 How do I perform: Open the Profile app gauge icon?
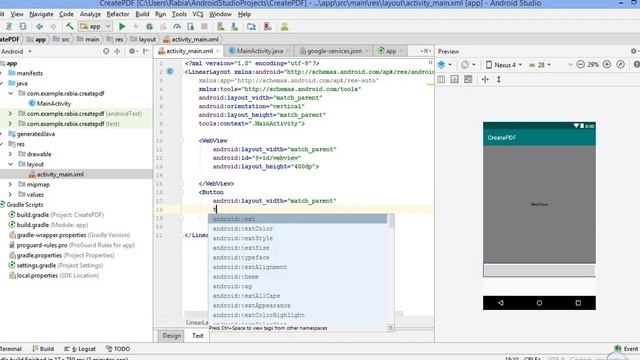point(177,27)
